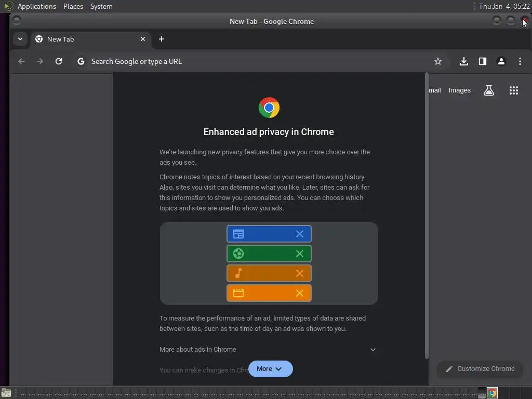Click the music note topic icon
The image size is (532, 399).
pos(238,273)
